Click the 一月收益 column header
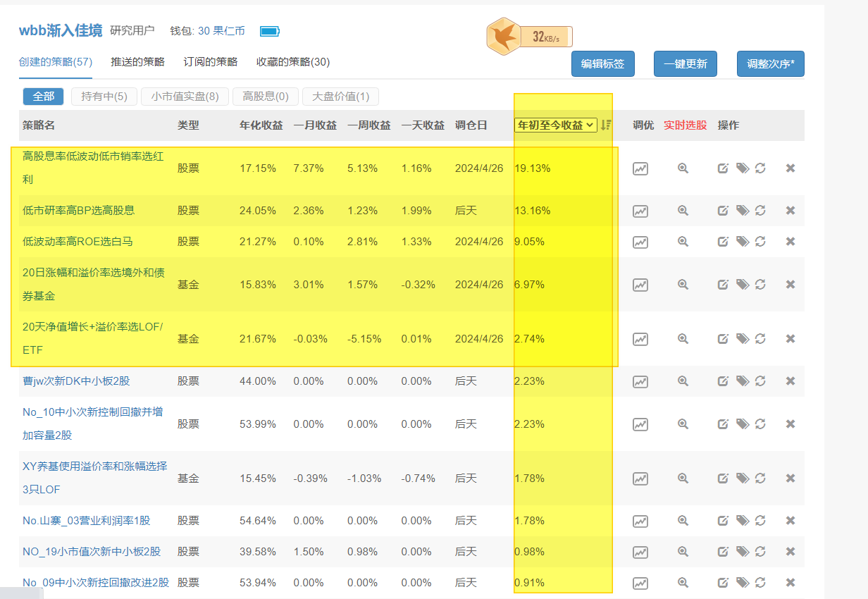The image size is (868, 599). point(315,125)
